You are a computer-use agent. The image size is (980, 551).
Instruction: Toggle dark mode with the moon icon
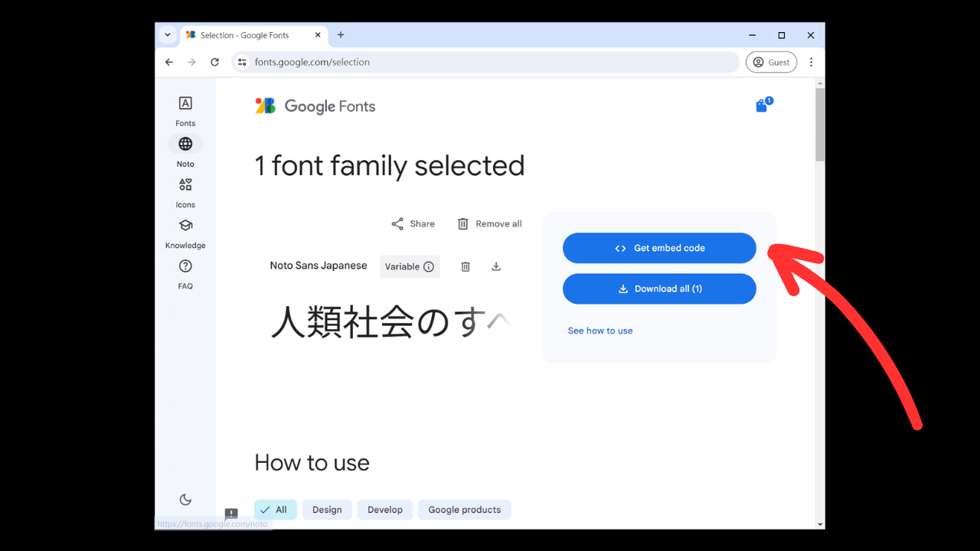[x=185, y=500]
